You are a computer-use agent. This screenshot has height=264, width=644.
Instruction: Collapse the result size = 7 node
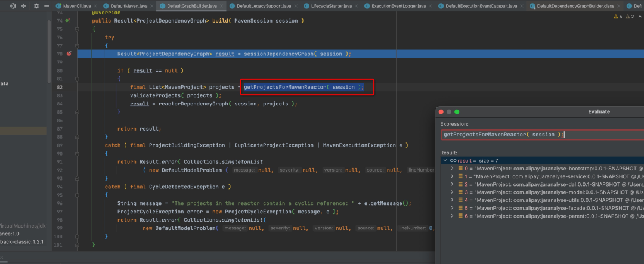point(445,160)
